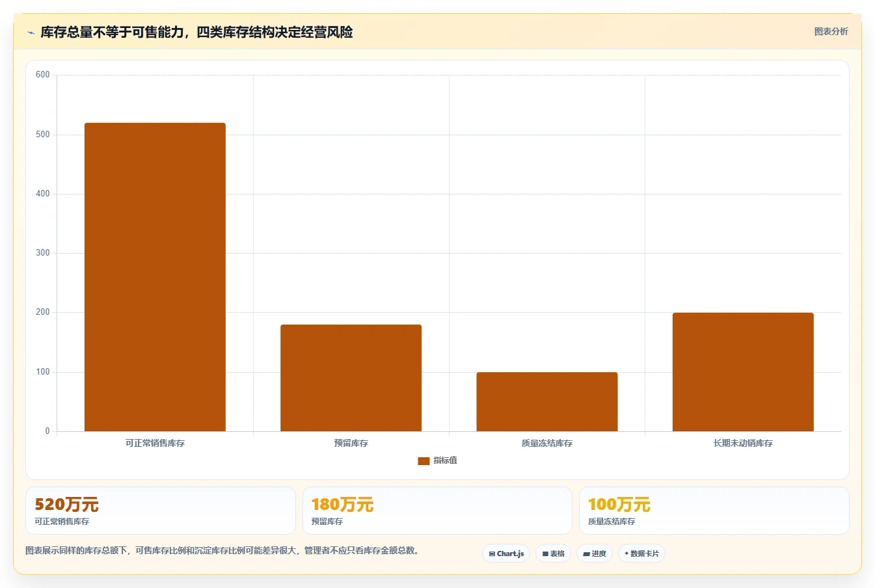This screenshot has width=875, height=588.
Task: Click the 图表分析 label in the header
Action: 831,31
